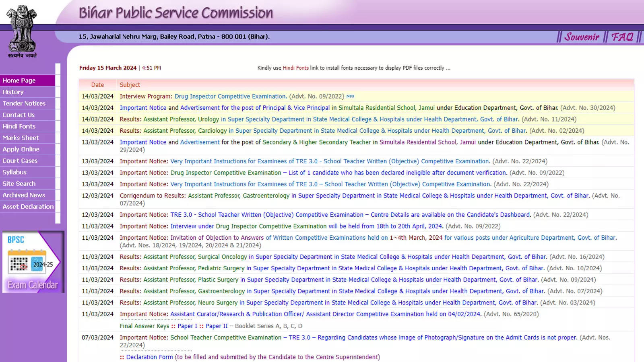Open Tender Notices in the sidebar

(27, 103)
